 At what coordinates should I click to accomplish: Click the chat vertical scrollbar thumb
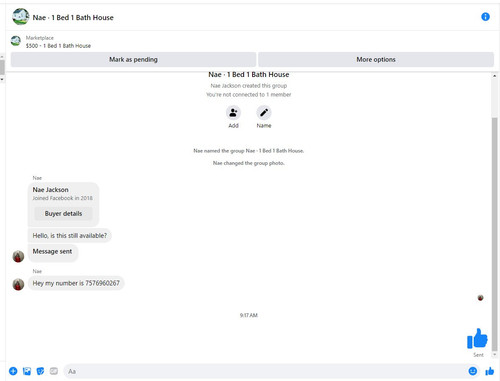coord(495,234)
